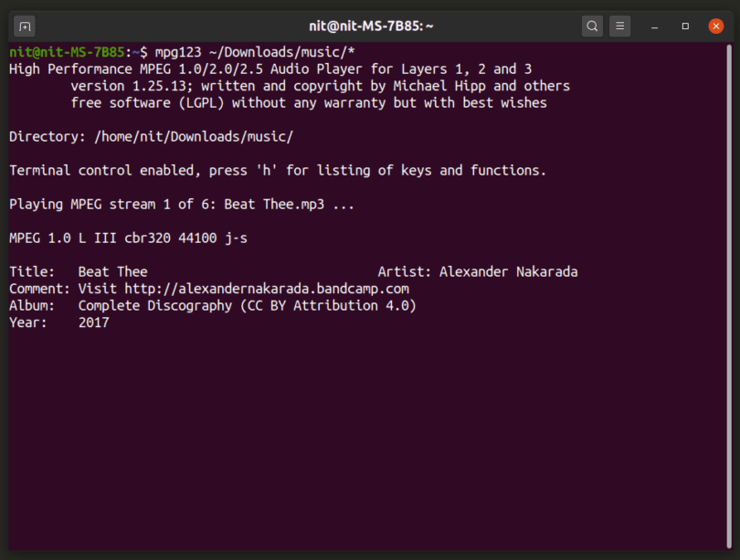Open a new terminal tab with the plus icon
740x560 pixels.
click(x=24, y=26)
